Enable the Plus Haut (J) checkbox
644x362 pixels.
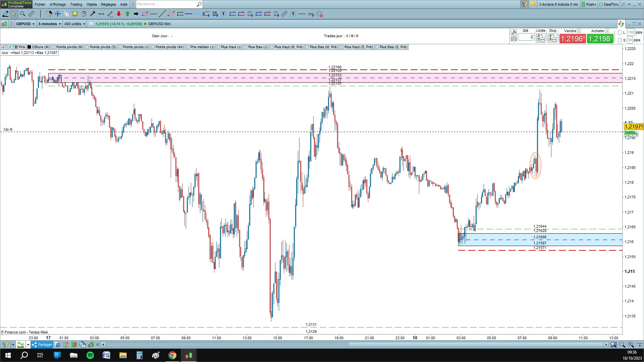[218, 47]
